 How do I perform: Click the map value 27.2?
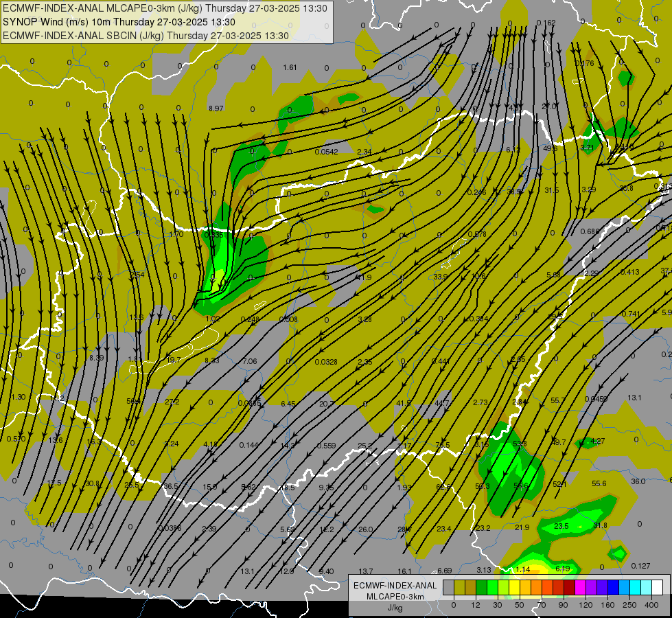pyautogui.click(x=172, y=402)
